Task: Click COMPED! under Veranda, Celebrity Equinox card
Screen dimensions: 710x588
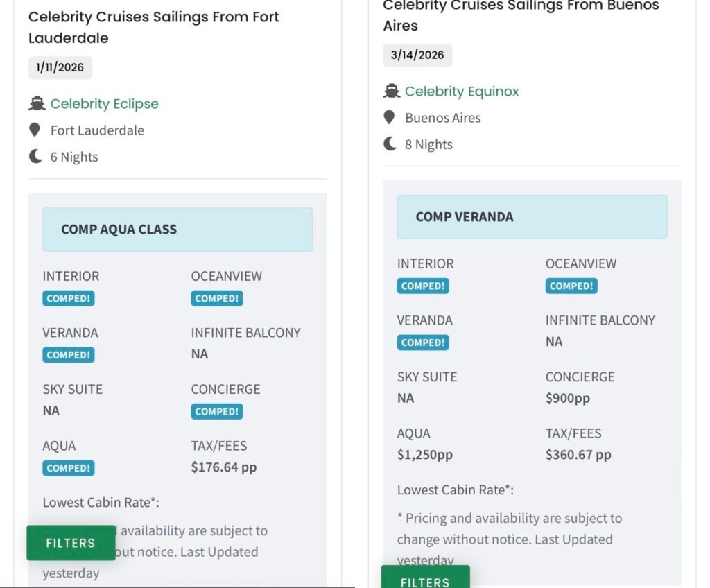Action: 423,343
